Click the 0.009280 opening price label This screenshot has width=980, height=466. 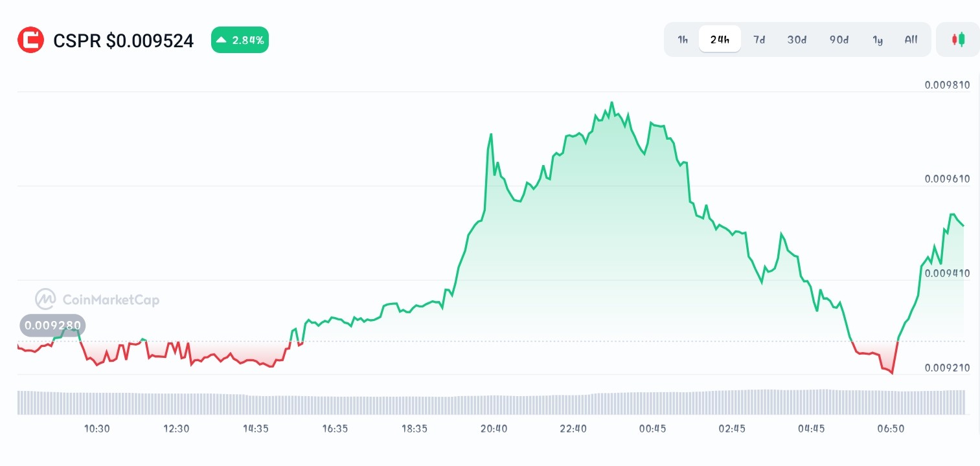point(52,325)
